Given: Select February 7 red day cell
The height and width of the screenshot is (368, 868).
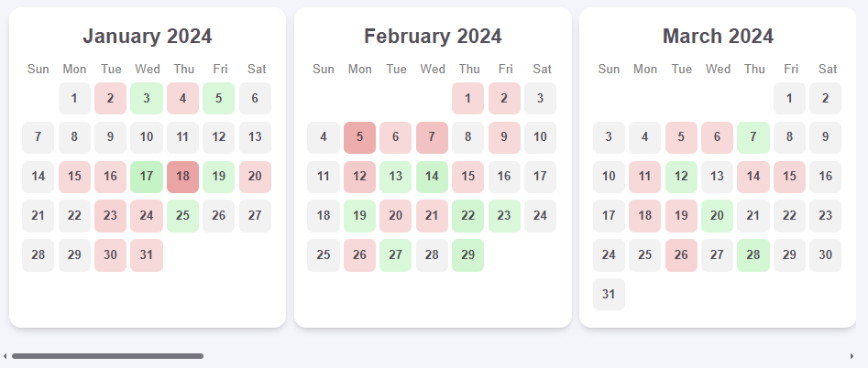Looking at the screenshot, I should [x=432, y=137].
